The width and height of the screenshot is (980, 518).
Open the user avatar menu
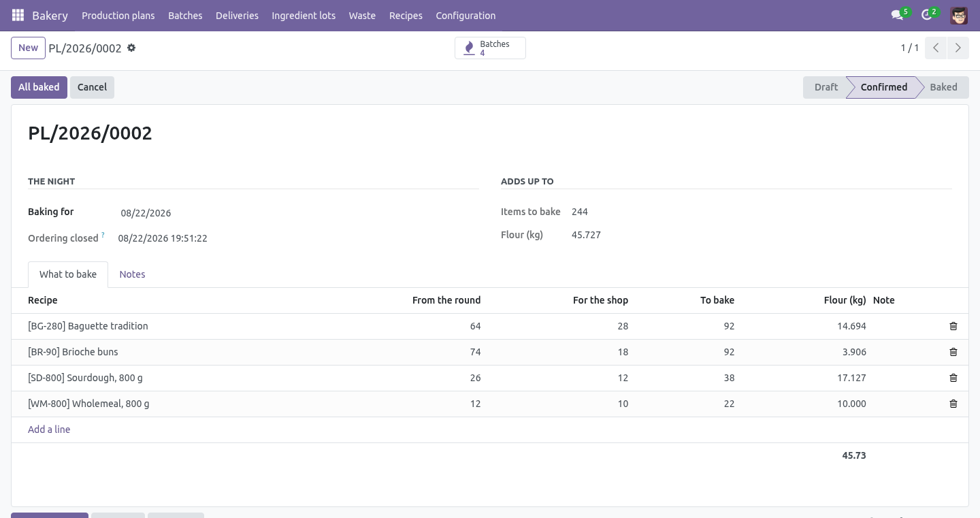pyautogui.click(x=959, y=15)
